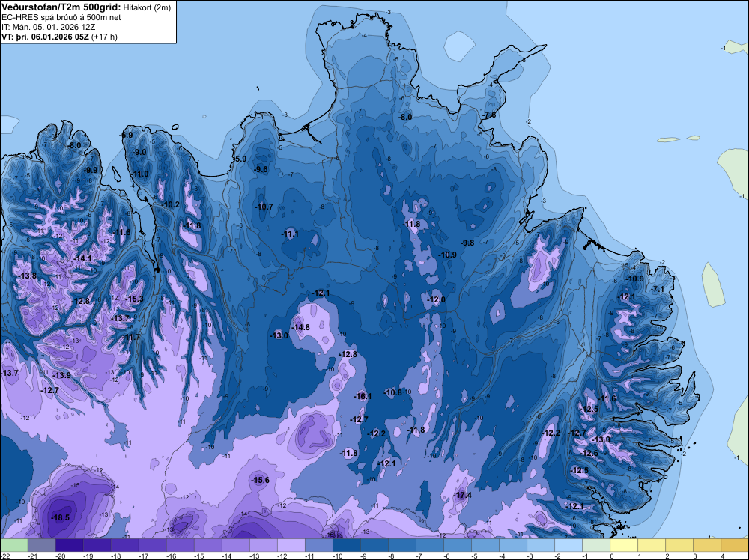The height and width of the screenshot is (560, 749).
Task: Click the -5.9 temperature label on the coast
Action: (240, 159)
